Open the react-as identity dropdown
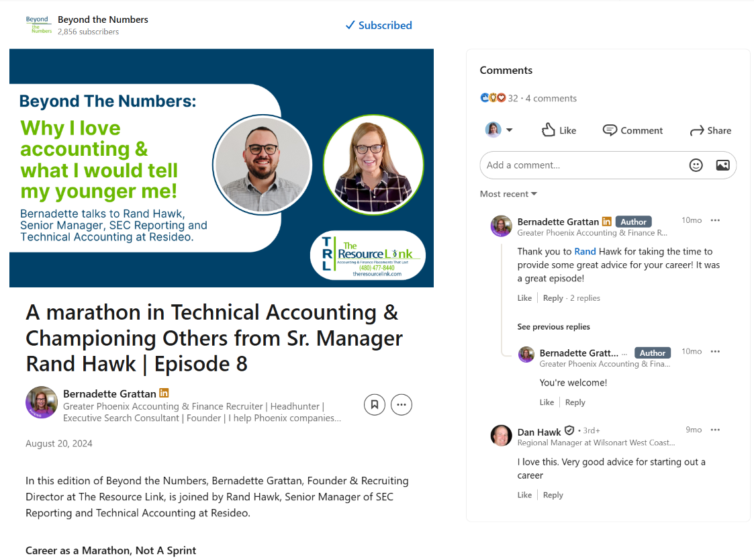754x560 pixels. click(x=499, y=130)
